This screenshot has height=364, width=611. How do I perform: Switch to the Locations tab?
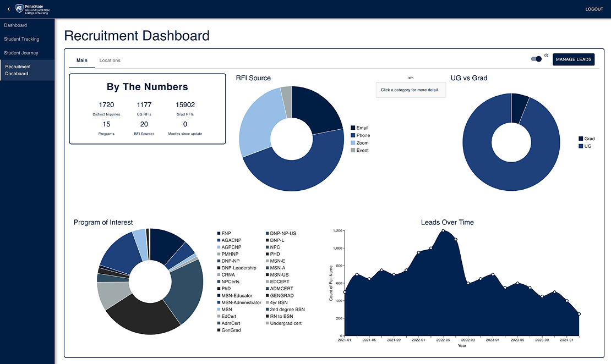tap(110, 60)
